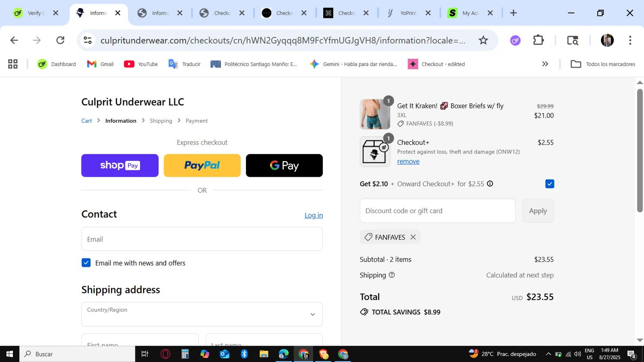Viewport: 644px width, 362px height.
Task: Click the Checkout+ package thumbnail
Action: pos(375,151)
